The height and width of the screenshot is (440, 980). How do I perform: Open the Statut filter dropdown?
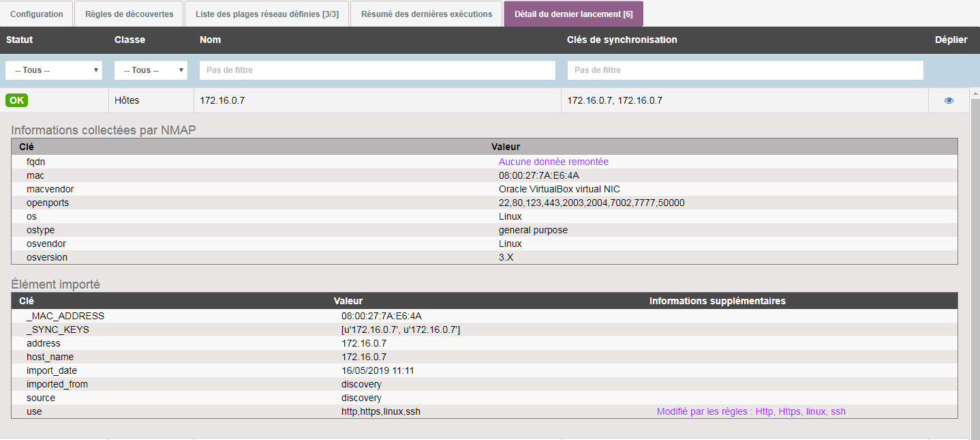54,70
